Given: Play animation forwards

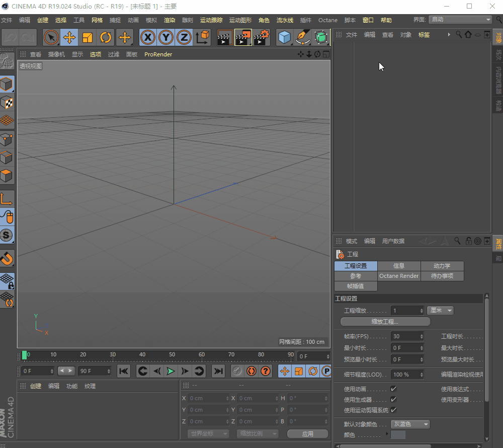Looking at the screenshot, I should coord(171,371).
